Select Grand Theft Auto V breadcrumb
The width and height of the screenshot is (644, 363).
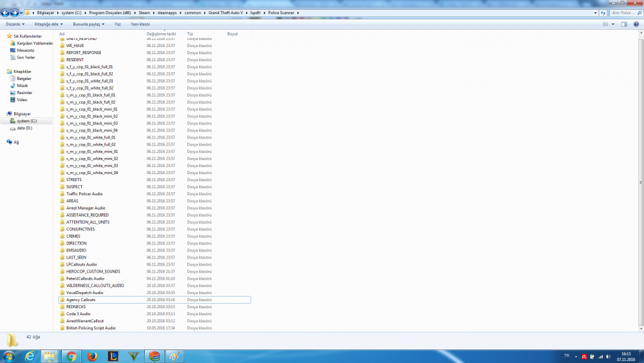[x=225, y=13]
